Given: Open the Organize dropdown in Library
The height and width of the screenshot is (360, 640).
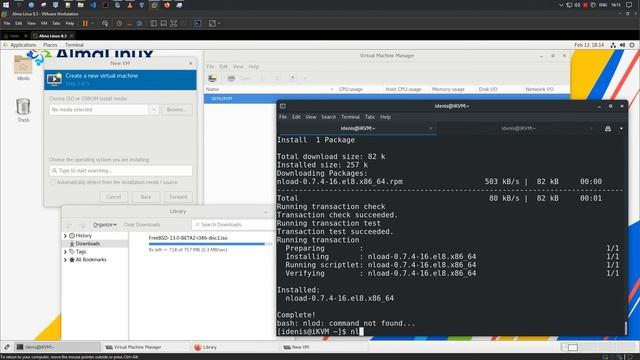Looking at the screenshot, I should [104, 224].
